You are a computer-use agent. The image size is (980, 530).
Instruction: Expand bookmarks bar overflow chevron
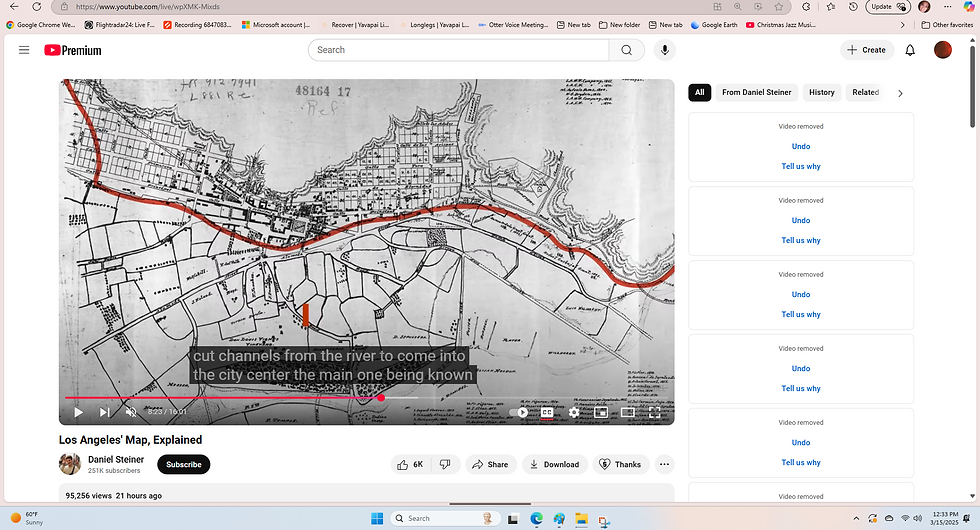[902, 25]
